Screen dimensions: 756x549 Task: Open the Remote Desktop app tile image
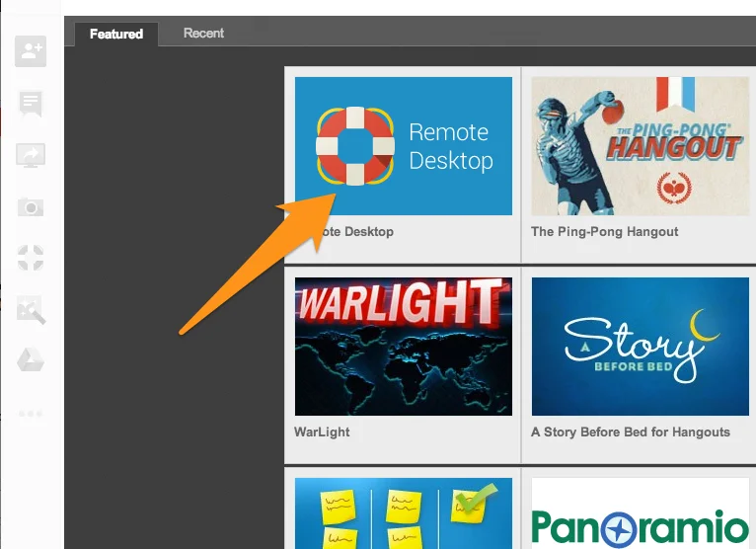coord(404,146)
